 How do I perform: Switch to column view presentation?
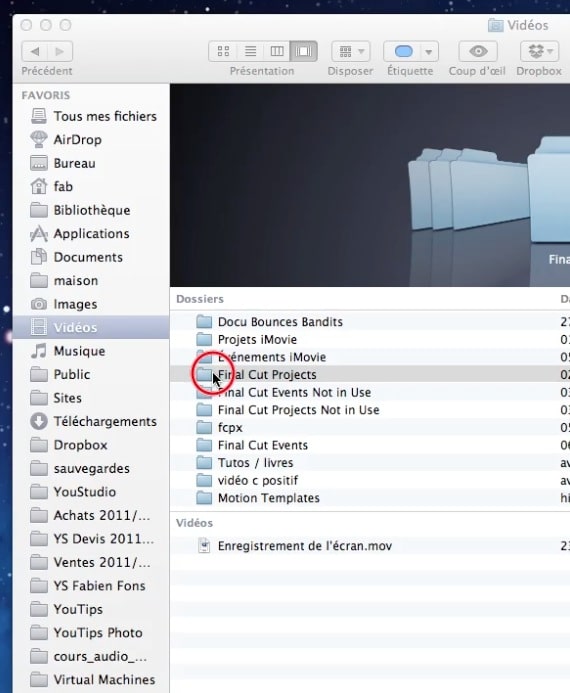[277, 51]
